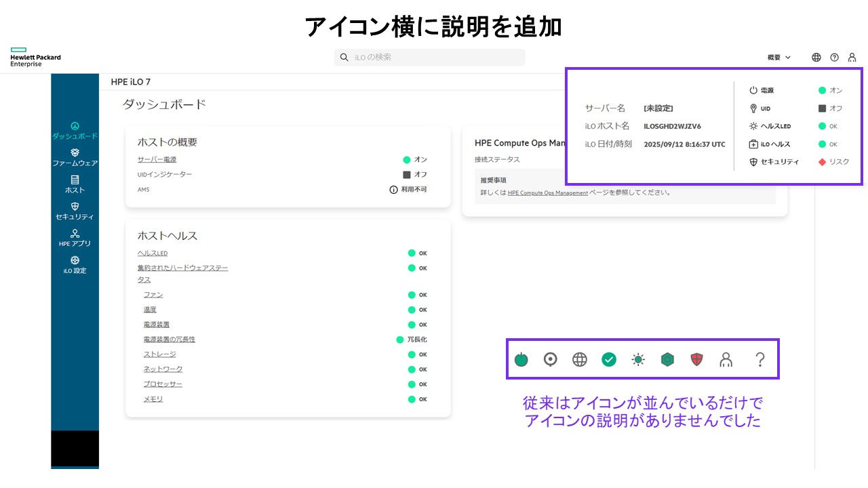Click the help question icon in header
The image size is (868, 488).
(x=835, y=58)
